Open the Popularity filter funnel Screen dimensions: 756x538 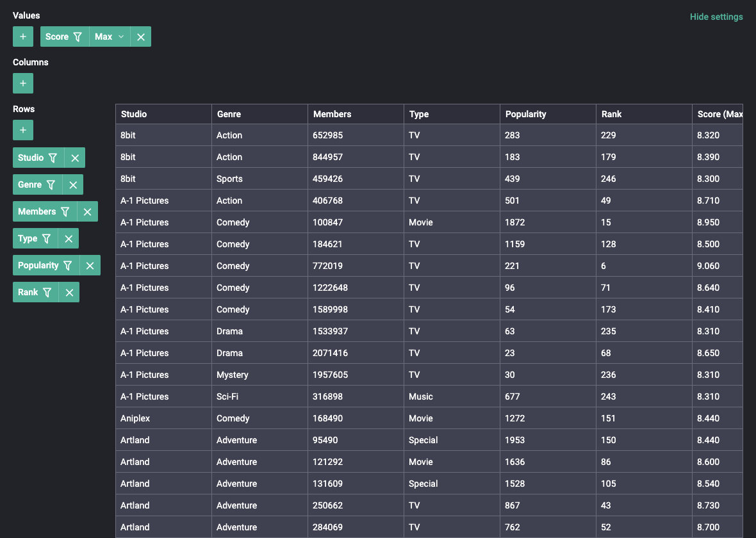pyautogui.click(x=68, y=265)
